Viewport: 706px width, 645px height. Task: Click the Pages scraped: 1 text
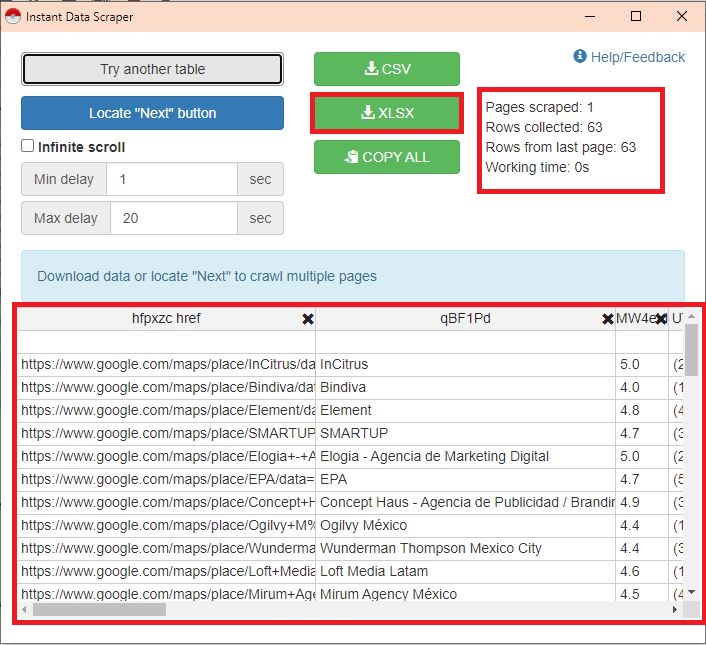(539, 108)
